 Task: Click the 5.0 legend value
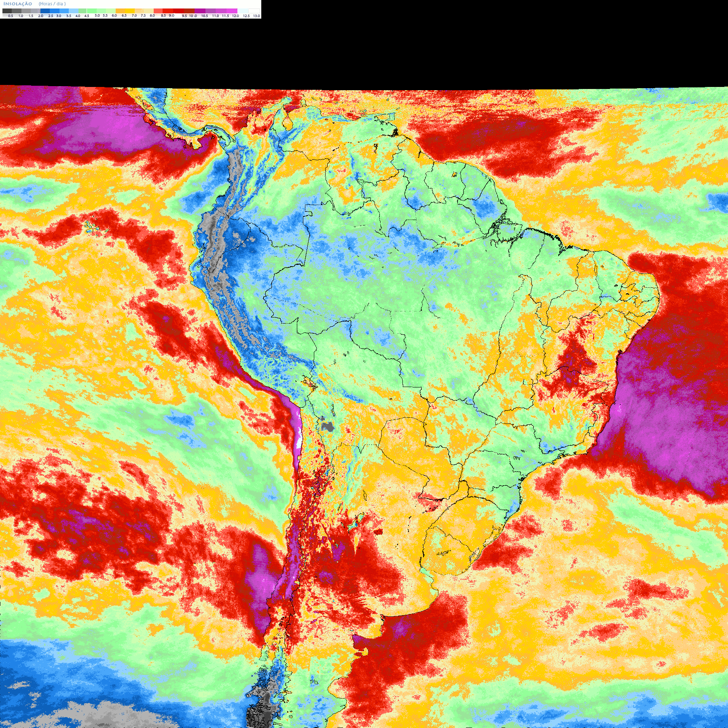coord(97,15)
